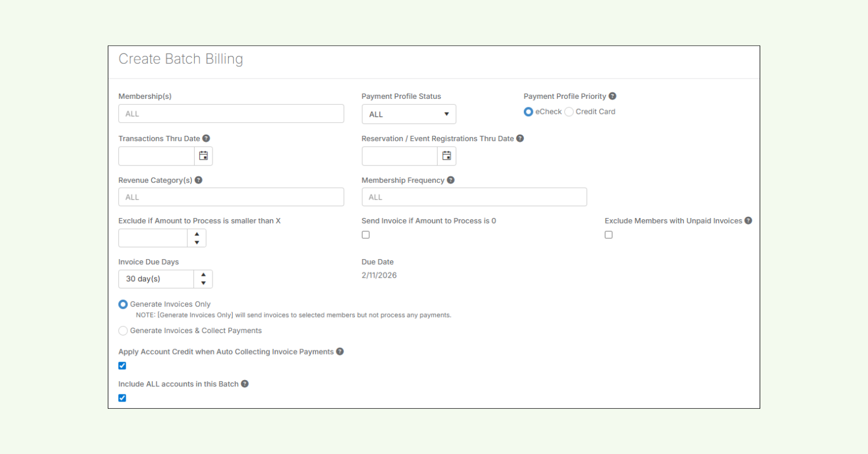Increment Invoice Due Days with the up arrow

tap(203, 275)
